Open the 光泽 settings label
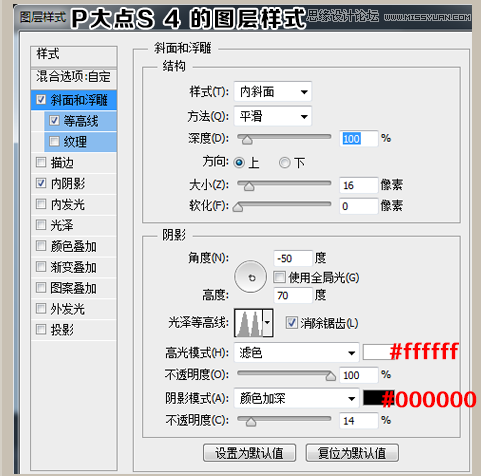The image size is (481, 476). (x=62, y=225)
